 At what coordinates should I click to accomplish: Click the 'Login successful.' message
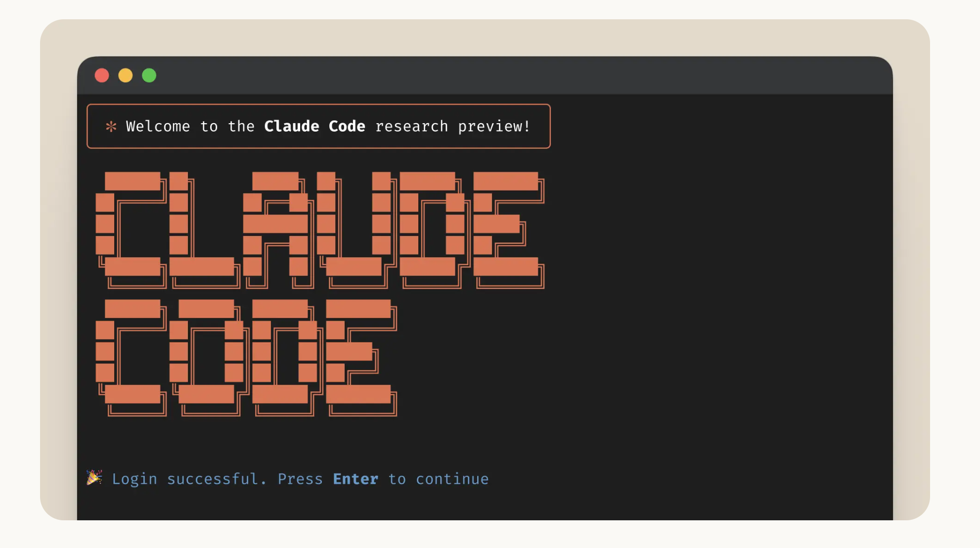(x=189, y=479)
